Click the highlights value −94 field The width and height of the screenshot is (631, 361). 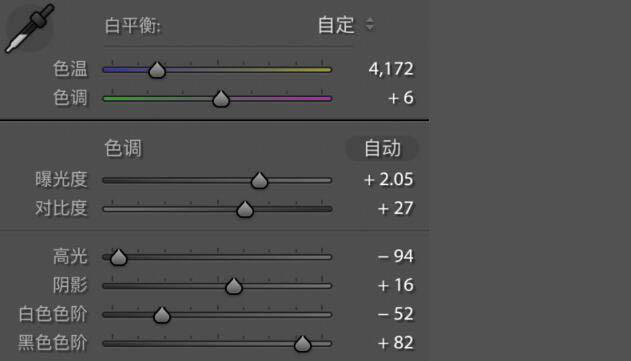(x=395, y=256)
